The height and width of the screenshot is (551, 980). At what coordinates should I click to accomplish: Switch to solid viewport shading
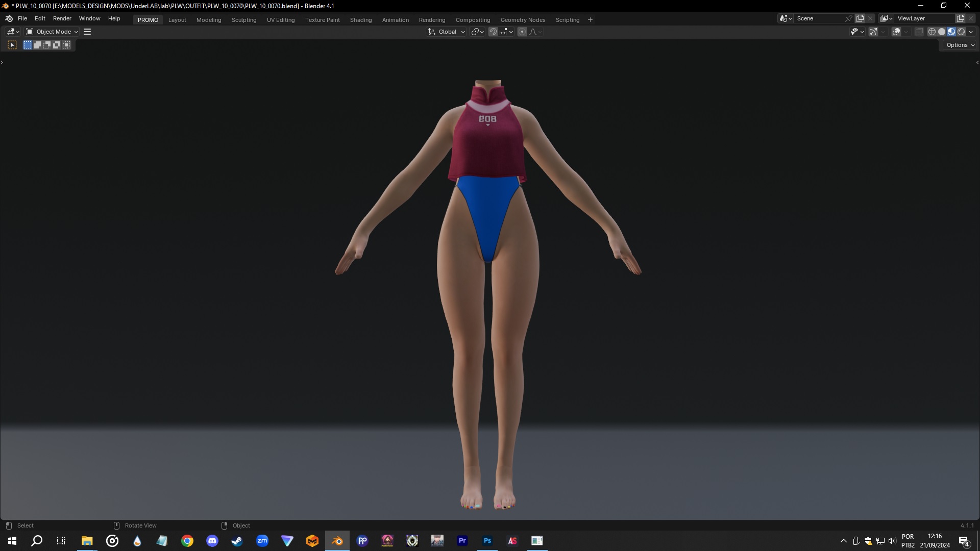(x=942, y=32)
